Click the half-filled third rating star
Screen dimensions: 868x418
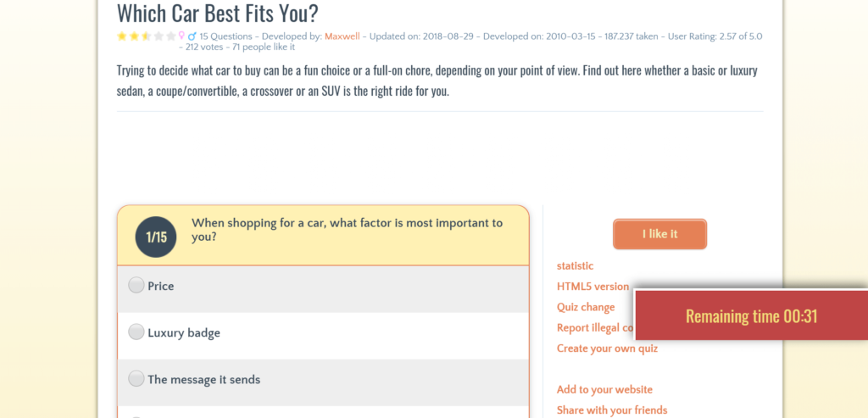(146, 36)
